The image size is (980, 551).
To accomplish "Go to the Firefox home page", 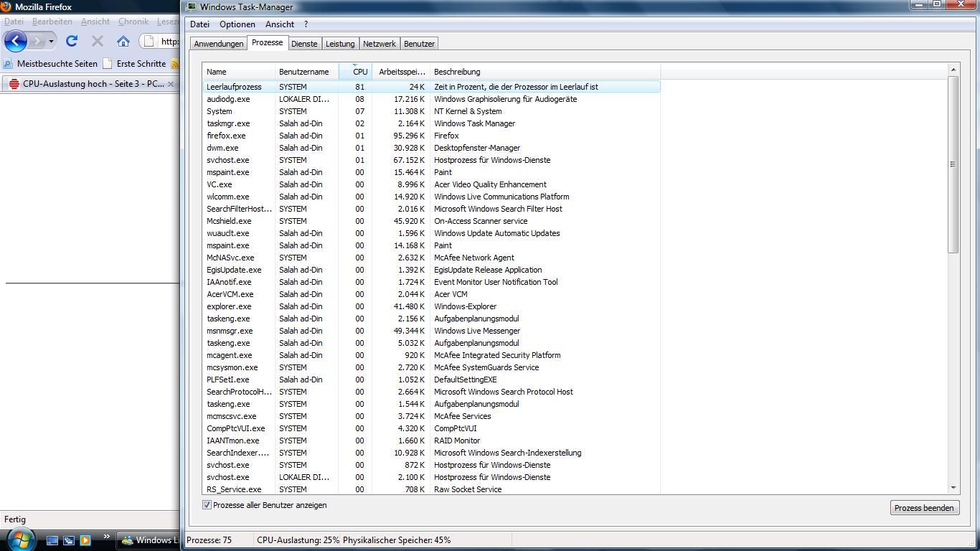I will coord(123,41).
